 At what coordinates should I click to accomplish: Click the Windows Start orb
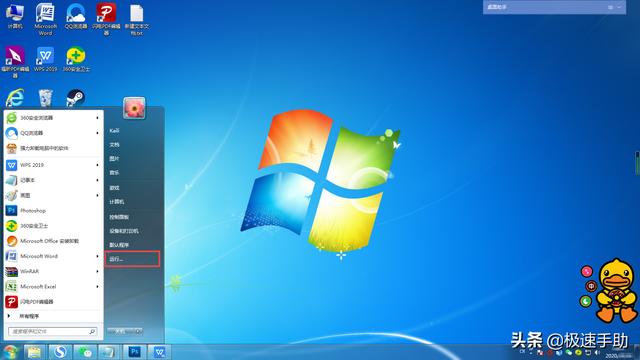(x=10, y=352)
